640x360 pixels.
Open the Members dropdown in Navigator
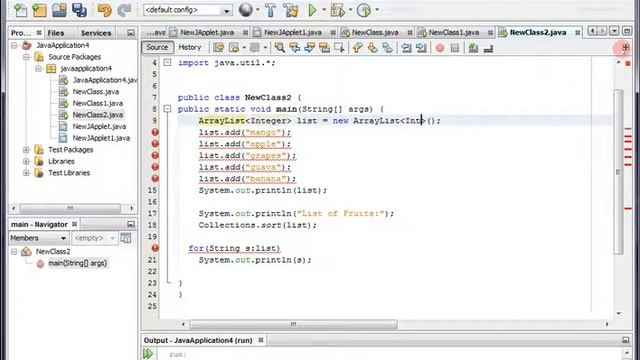(x=38, y=238)
